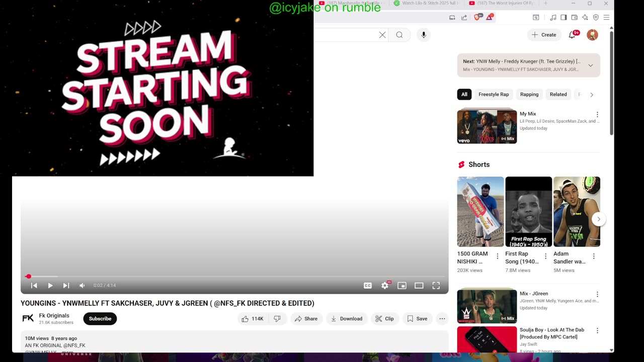Click Brave Shields lion icon

(x=477, y=18)
